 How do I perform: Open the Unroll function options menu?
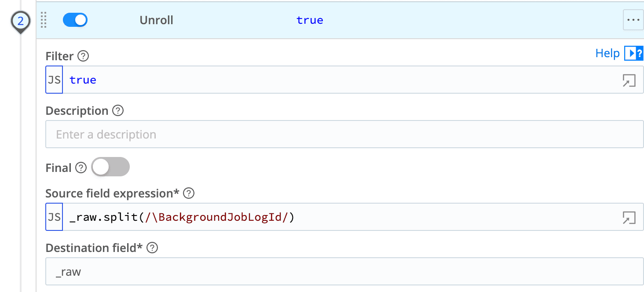click(633, 20)
